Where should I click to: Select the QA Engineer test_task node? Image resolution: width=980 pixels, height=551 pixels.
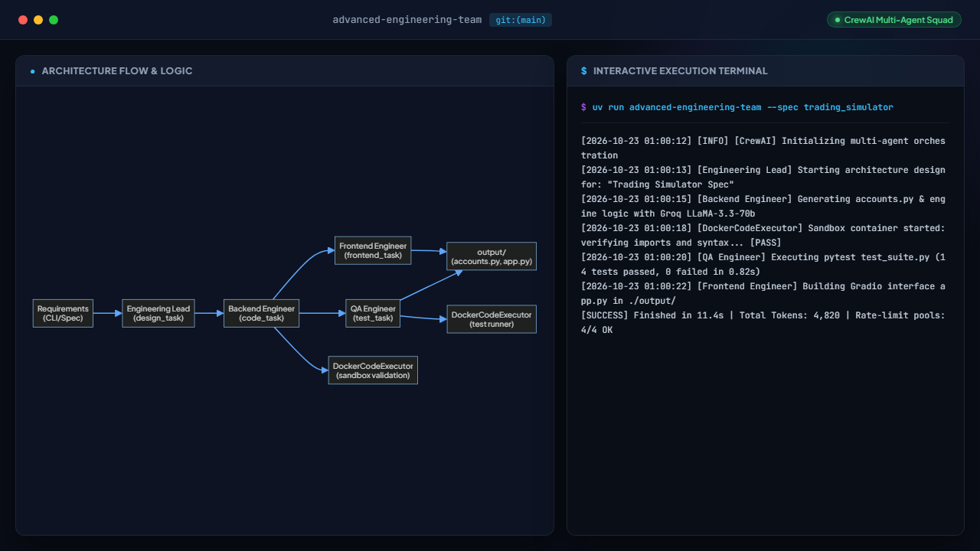tap(373, 313)
